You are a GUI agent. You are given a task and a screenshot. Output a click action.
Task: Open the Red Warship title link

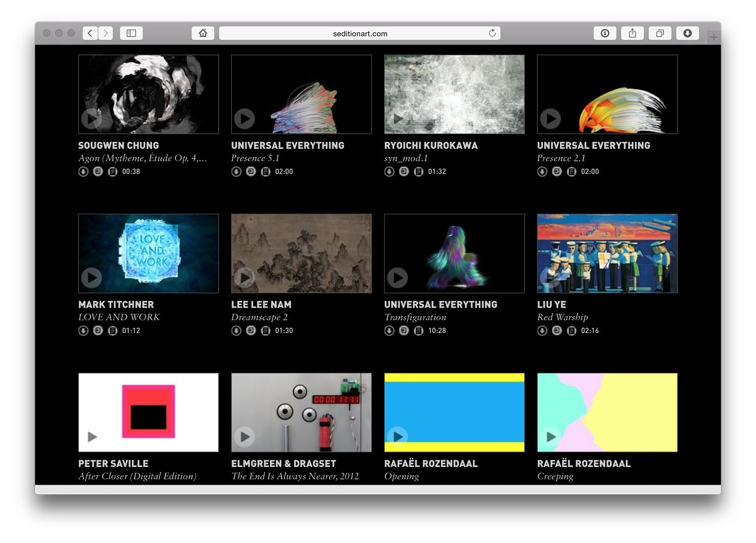click(x=563, y=318)
